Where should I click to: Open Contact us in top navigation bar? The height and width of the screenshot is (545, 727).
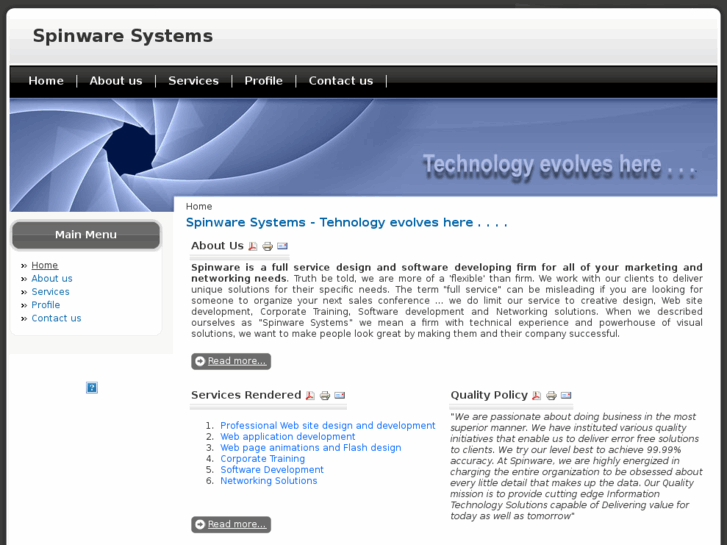[x=341, y=81]
